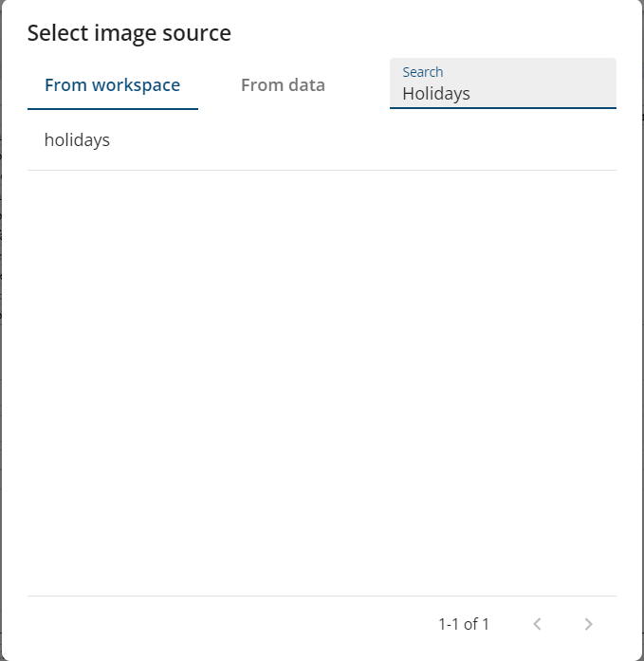Select the From workspace tab
The height and width of the screenshot is (661, 644).
click(x=112, y=85)
